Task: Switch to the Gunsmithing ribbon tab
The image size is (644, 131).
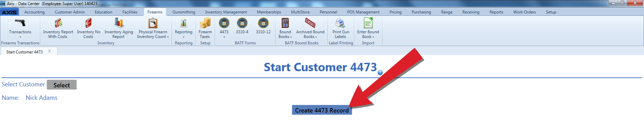Action: (184, 12)
